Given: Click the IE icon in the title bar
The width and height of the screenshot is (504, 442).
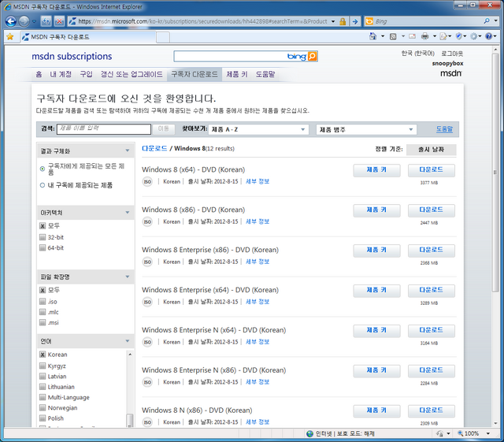Looking at the screenshot, I should (x=8, y=6).
